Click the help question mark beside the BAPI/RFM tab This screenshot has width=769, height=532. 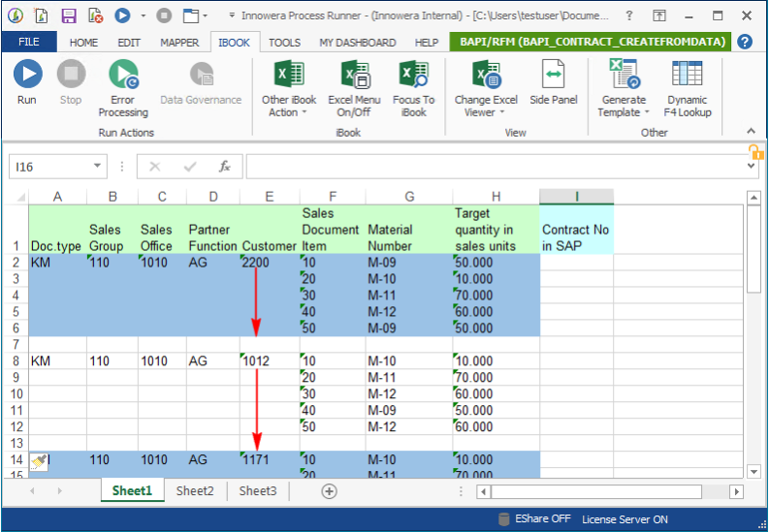745,42
